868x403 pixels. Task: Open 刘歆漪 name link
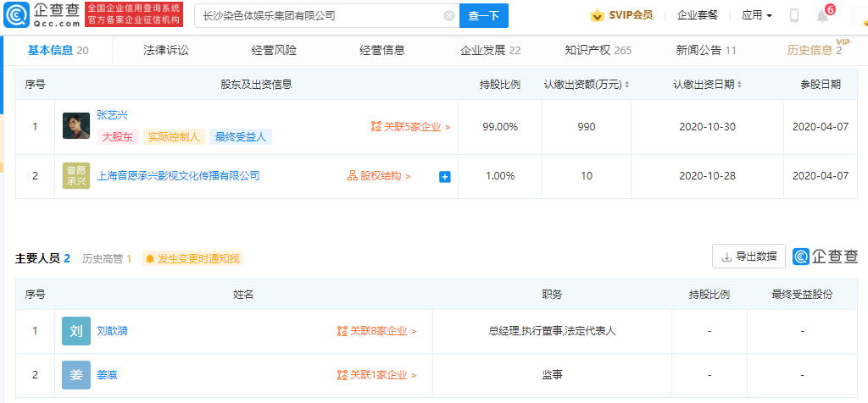pos(113,331)
